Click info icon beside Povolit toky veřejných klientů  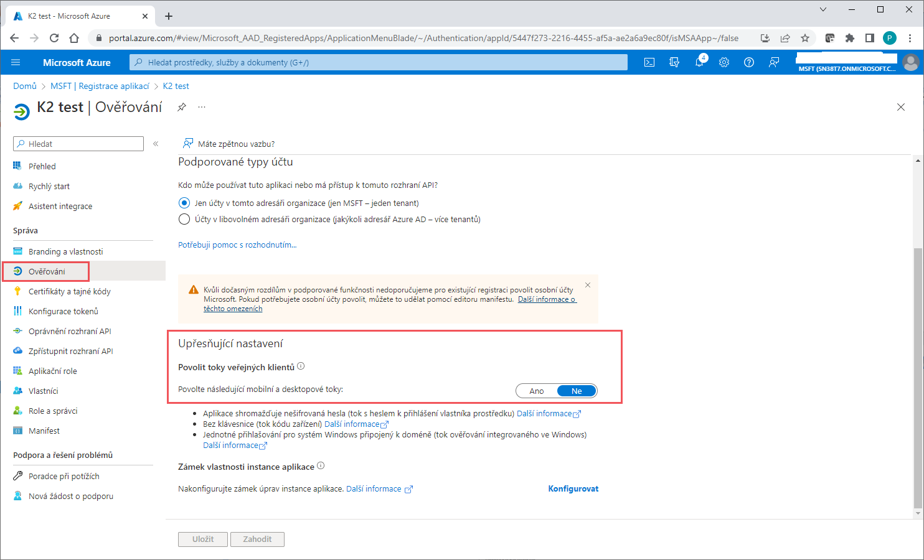tap(301, 366)
